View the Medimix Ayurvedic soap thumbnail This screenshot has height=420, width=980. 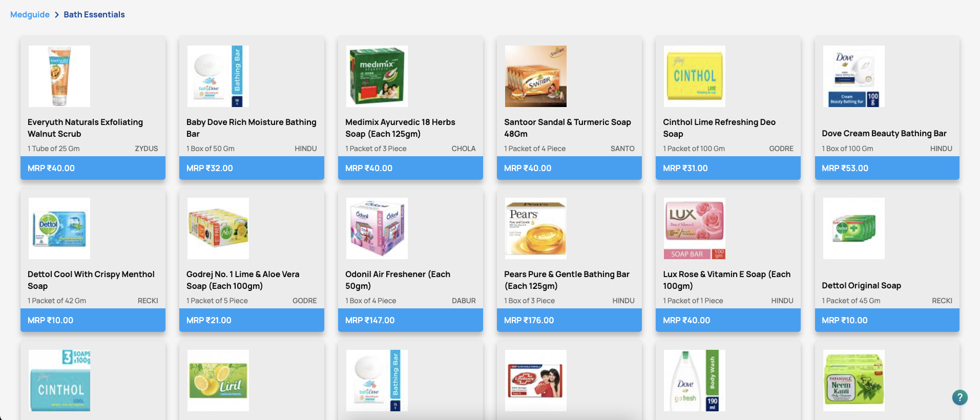(x=377, y=76)
